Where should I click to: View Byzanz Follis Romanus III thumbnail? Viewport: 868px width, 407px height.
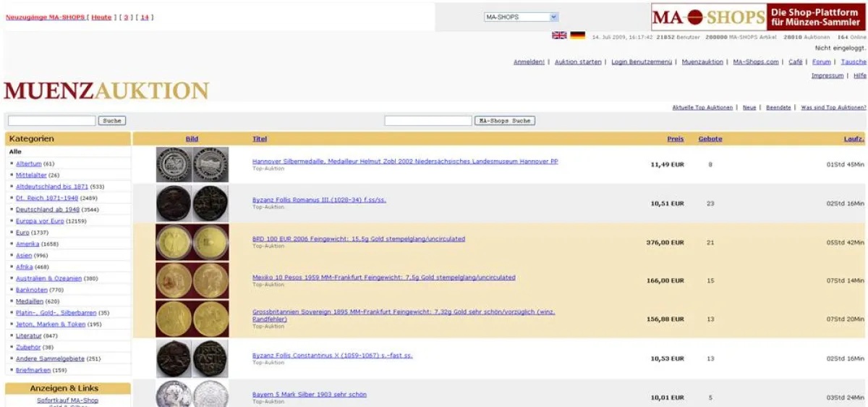click(192, 204)
